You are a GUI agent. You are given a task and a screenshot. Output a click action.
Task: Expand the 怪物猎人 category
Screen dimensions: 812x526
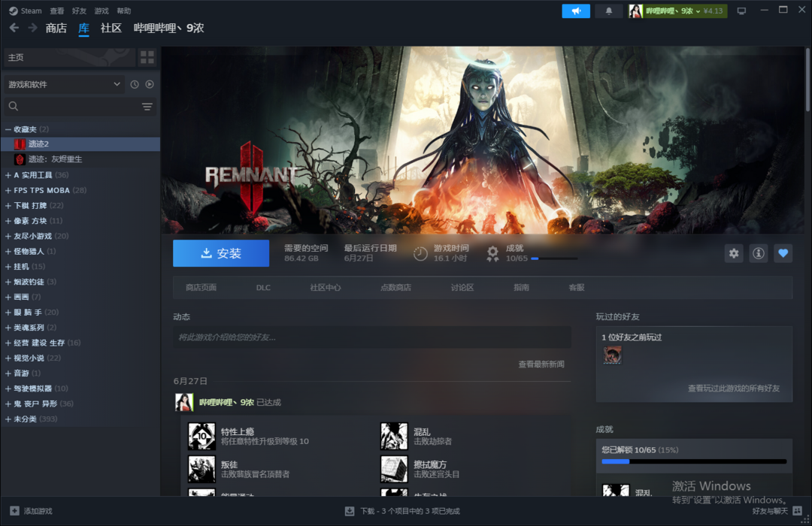8,251
